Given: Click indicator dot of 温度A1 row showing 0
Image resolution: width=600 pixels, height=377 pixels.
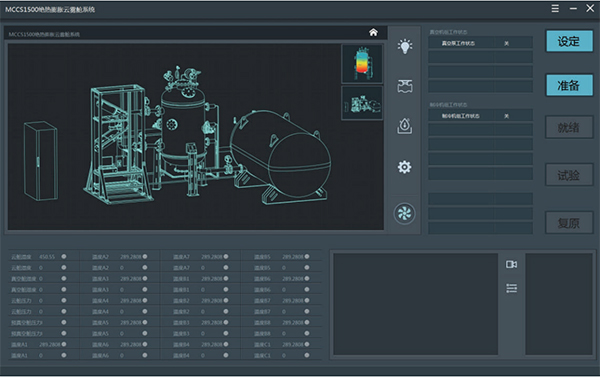Looking at the screenshot, I should pos(64,355).
